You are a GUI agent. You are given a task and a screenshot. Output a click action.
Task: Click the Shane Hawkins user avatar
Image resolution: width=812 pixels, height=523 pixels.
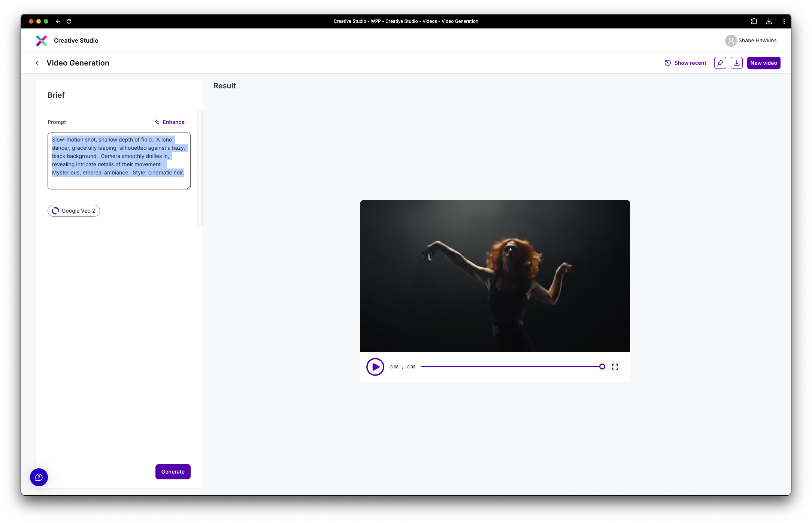click(x=731, y=40)
